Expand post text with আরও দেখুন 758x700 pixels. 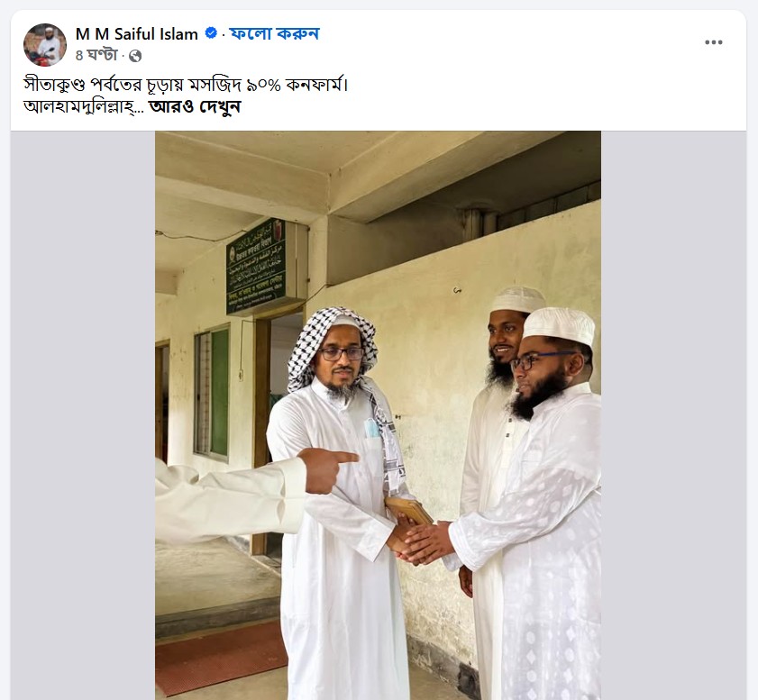tap(195, 107)
